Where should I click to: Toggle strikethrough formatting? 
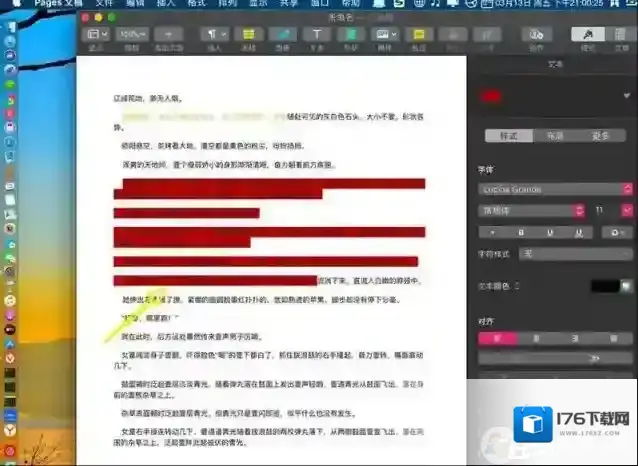tap(579, 232)
